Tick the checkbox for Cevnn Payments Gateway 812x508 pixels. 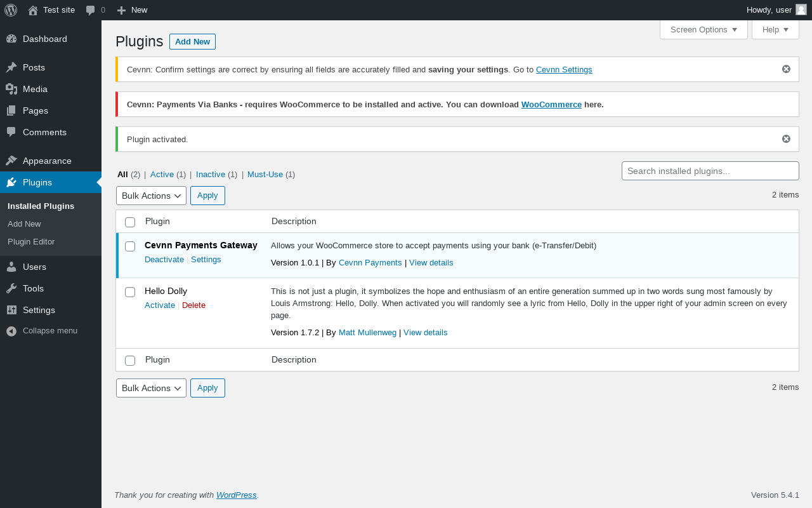130,246
